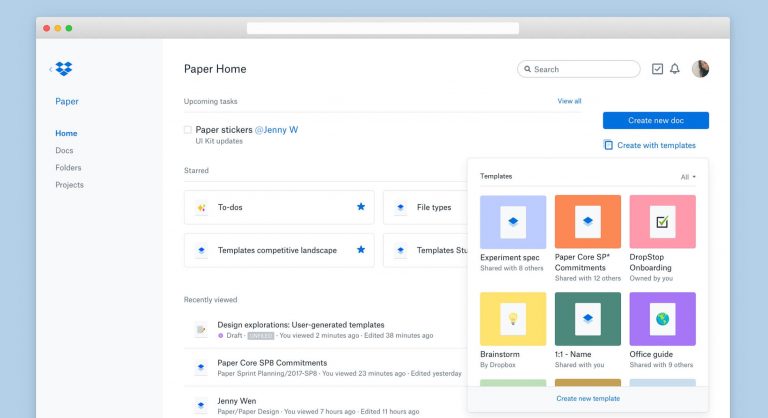Screen dimensions: 768x418
Task: Check the Paper stickers task checkbox
Action: [188, 130]
